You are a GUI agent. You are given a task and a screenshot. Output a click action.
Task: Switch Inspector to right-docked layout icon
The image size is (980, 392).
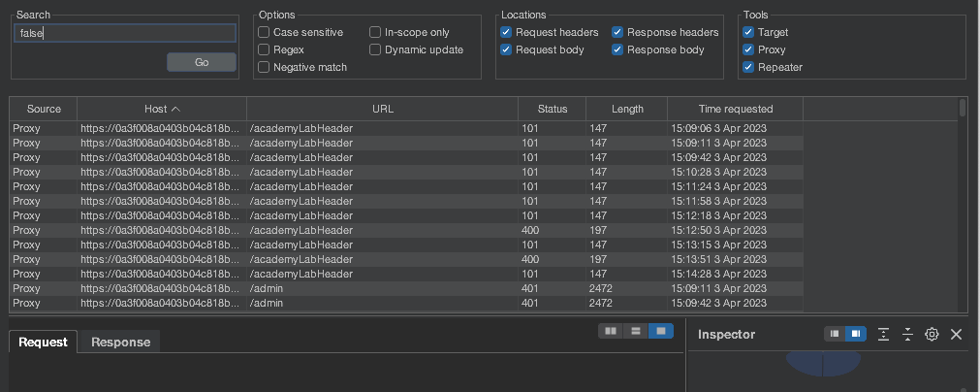point(856,334)
